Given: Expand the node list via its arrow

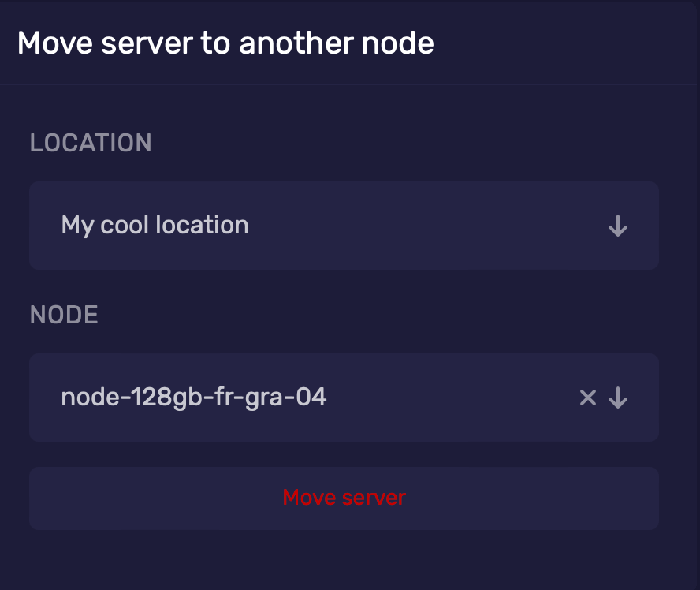Looking at the screenshot, I should coord(618,398).
